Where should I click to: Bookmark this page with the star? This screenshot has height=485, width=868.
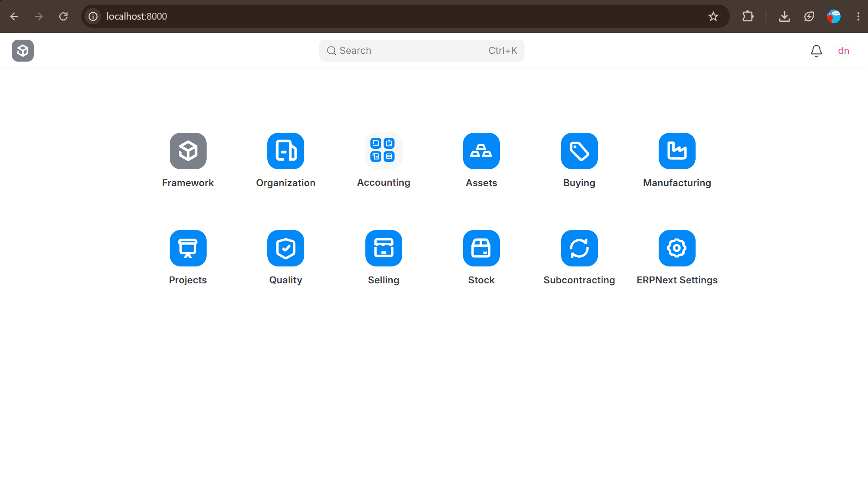713,16
